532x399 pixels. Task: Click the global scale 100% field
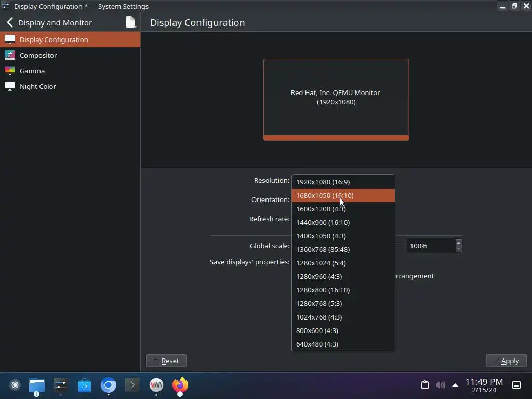coord(431,246)
